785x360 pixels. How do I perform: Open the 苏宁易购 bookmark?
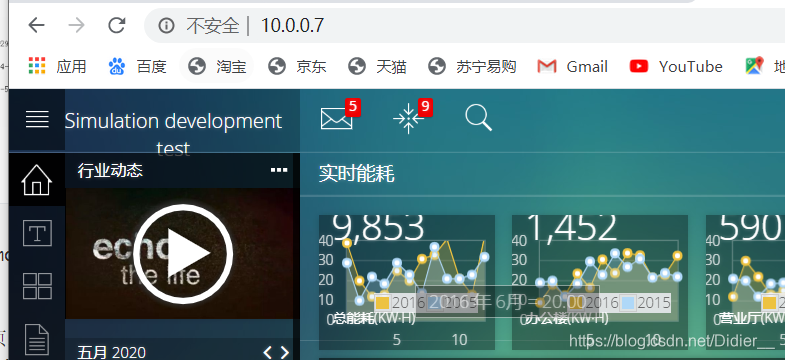coord(472,66)
